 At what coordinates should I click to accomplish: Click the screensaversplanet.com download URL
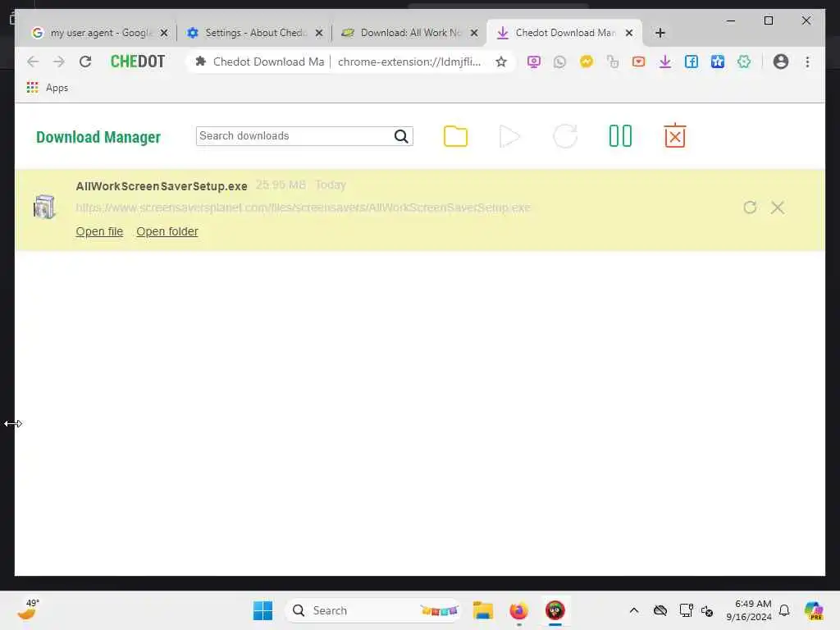click(x=304, y=208)
